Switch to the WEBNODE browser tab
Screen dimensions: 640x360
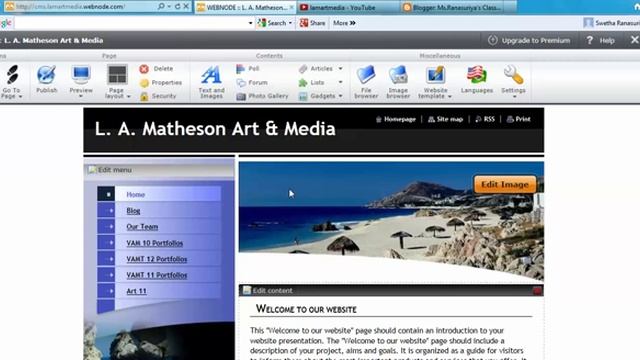pos(245,7)
